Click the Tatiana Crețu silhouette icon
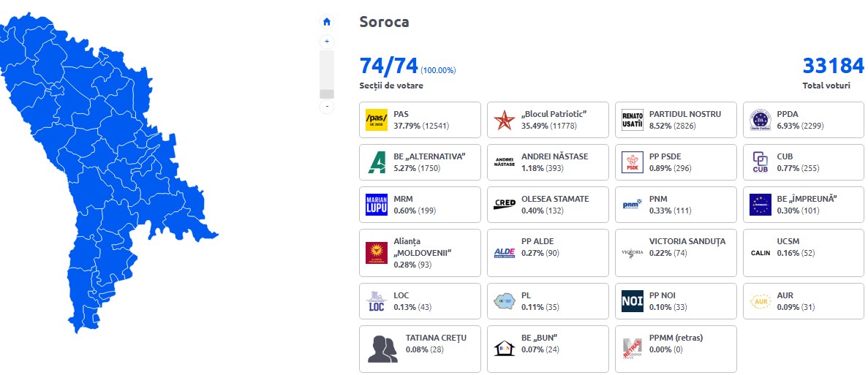The width and height of the screenshot is (868, 375). [382, 349]
